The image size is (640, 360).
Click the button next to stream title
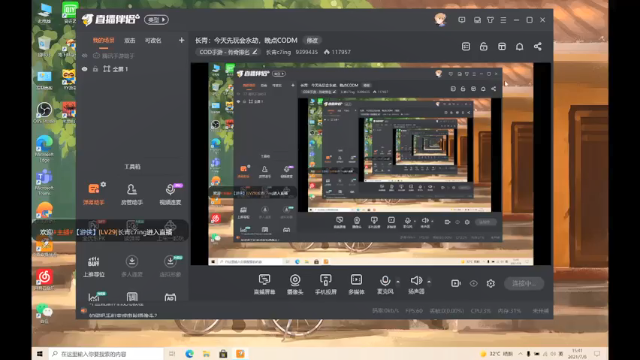tap(312, 40)
